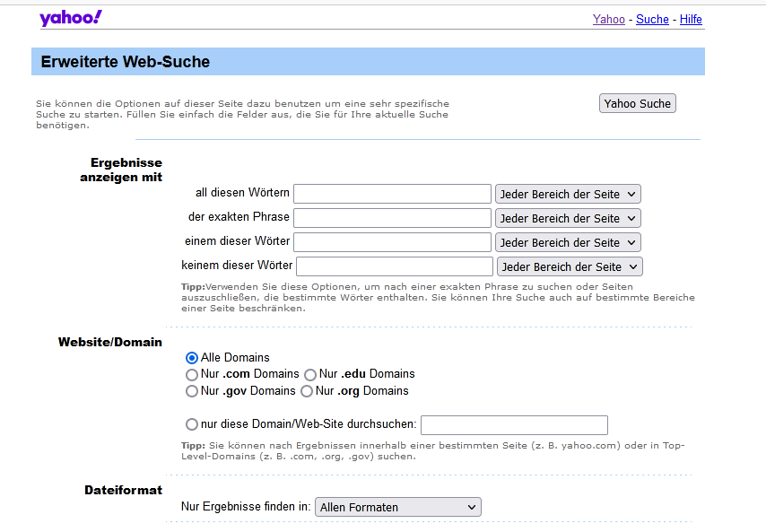Click the 'Website/Domain' section label
The image size is (766, 532).
pos(110,342)
